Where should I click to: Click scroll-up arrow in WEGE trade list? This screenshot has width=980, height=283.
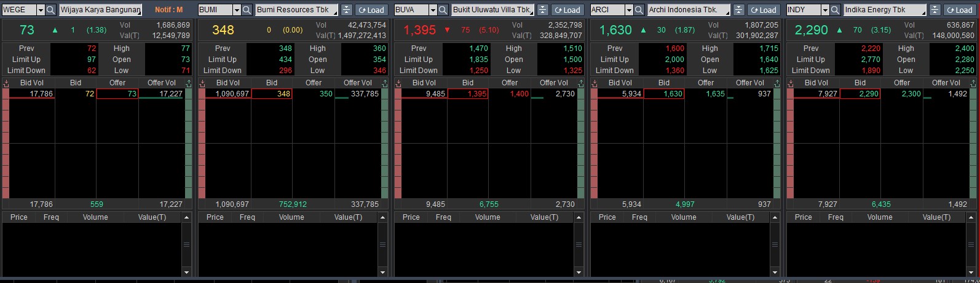point(186,217)
